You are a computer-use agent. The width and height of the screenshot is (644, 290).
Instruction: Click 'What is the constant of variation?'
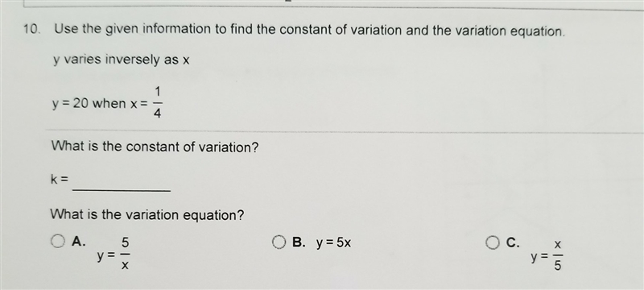click(x=155, y=147)
